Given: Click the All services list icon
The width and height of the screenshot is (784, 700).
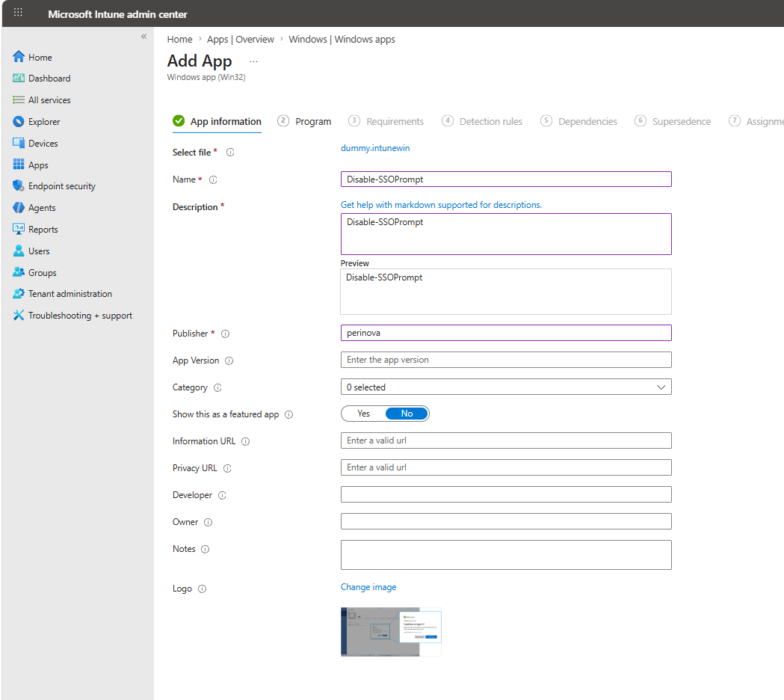Looking at the screenshot, I should coord(19,100).
